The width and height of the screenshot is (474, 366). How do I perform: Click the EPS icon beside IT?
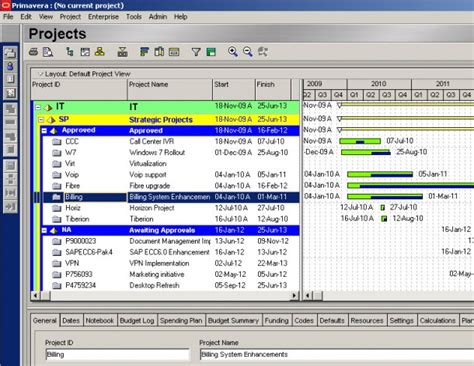click(x=49, y=107)
